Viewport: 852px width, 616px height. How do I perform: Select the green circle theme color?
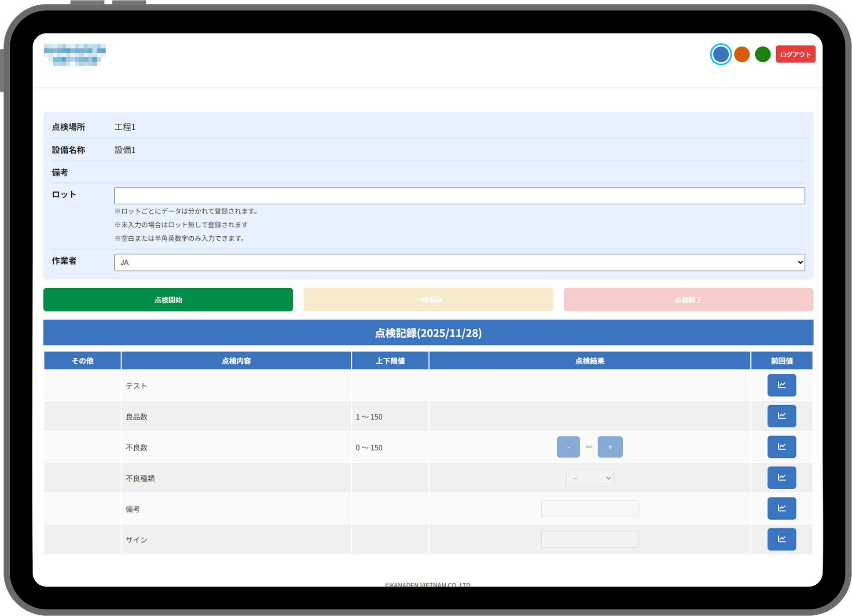click(x=762, y=55)
